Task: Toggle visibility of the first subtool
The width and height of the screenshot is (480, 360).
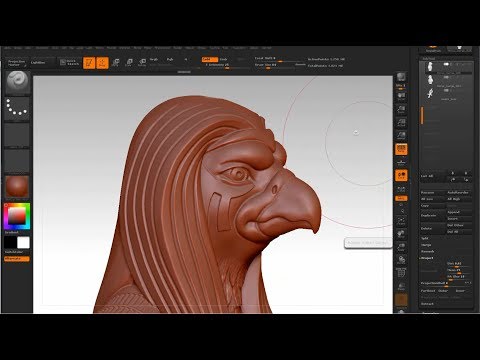Action: tap(446, 64)
